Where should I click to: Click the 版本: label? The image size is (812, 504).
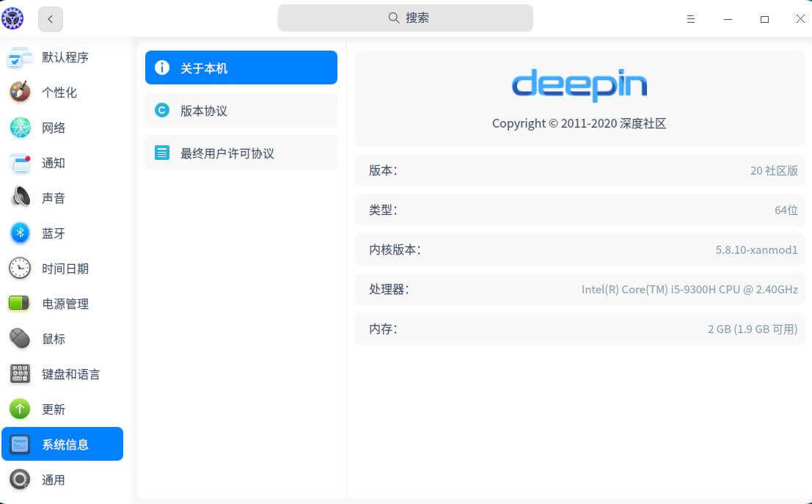tap(383, 170)
